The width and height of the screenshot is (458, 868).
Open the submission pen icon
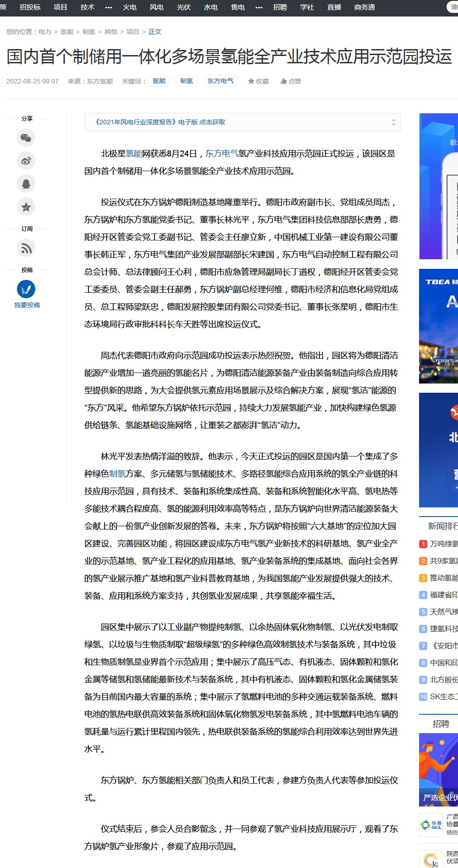(26, 289)
